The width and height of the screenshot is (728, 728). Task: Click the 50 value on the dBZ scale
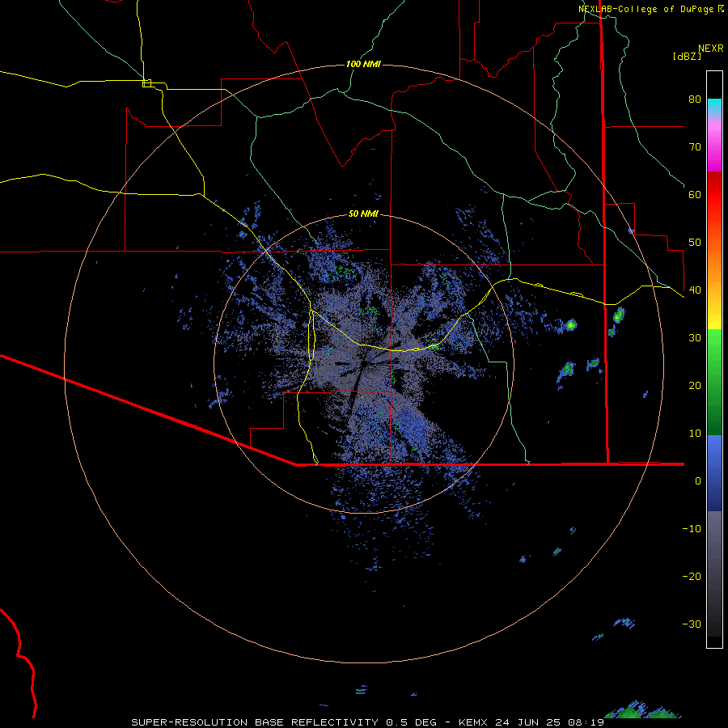(x=695, y=243)
